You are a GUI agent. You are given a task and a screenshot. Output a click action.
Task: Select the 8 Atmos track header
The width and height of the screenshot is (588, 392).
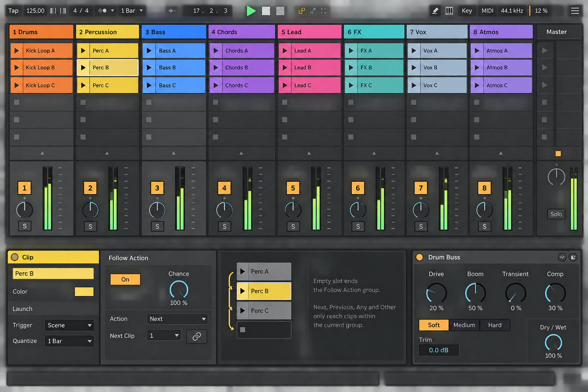point(501,32)
